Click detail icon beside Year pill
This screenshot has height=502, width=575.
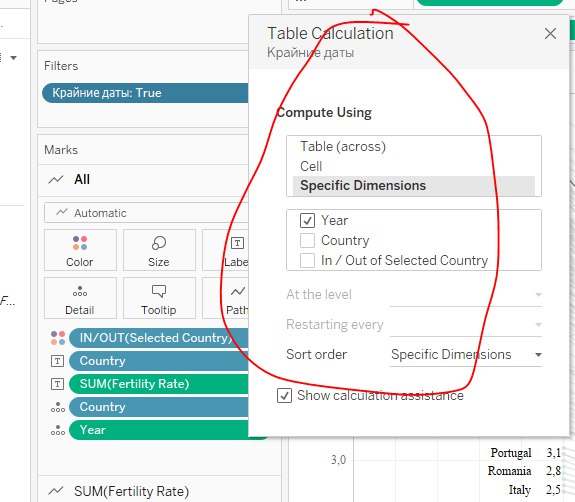(x=58, y=430)
